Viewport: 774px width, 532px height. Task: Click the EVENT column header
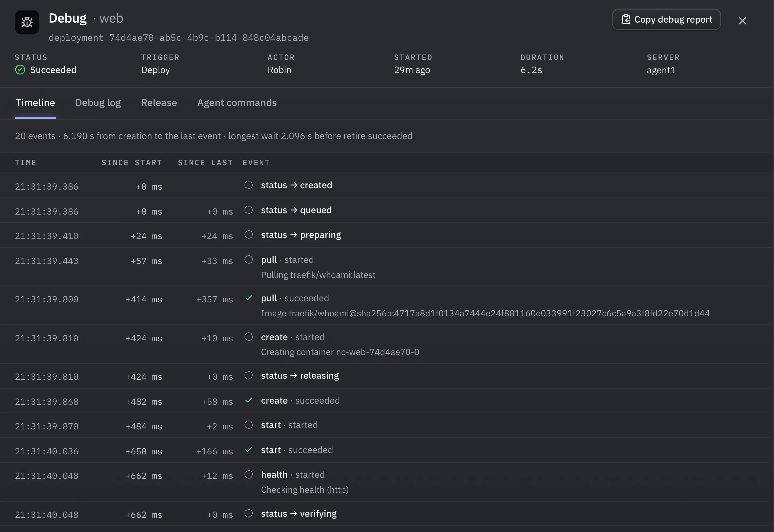256,163
